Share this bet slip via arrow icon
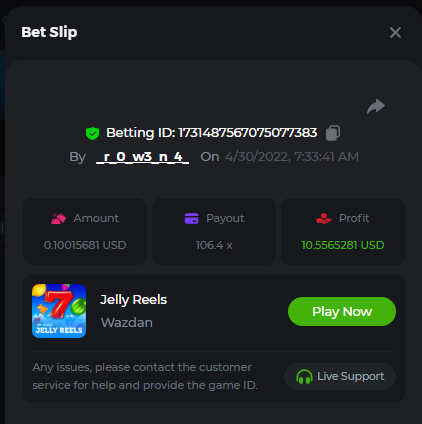422x424 pixels. coord(376,107)
